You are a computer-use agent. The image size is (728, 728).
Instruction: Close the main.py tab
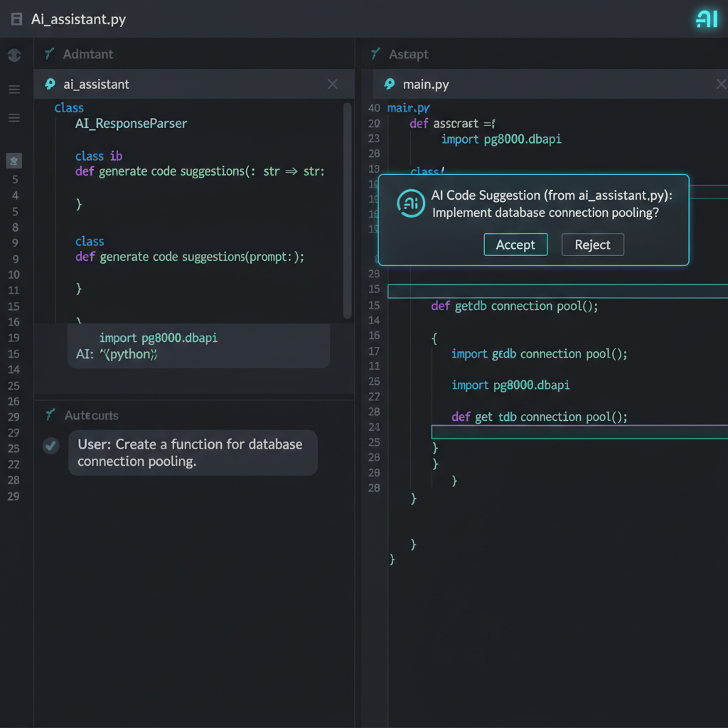coord(722,84)
